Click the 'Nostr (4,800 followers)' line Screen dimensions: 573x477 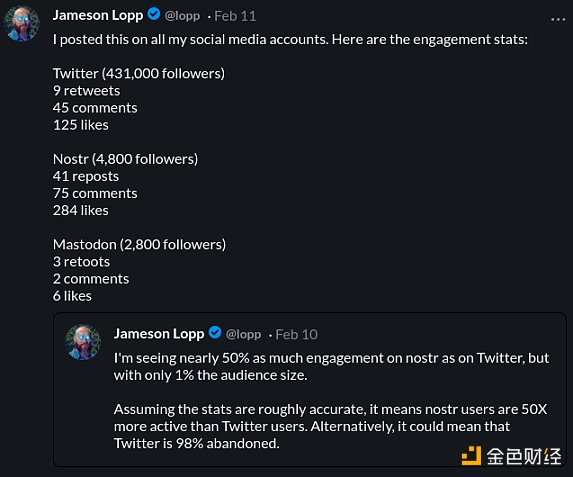pyautogui.click(x=125, y=159)
